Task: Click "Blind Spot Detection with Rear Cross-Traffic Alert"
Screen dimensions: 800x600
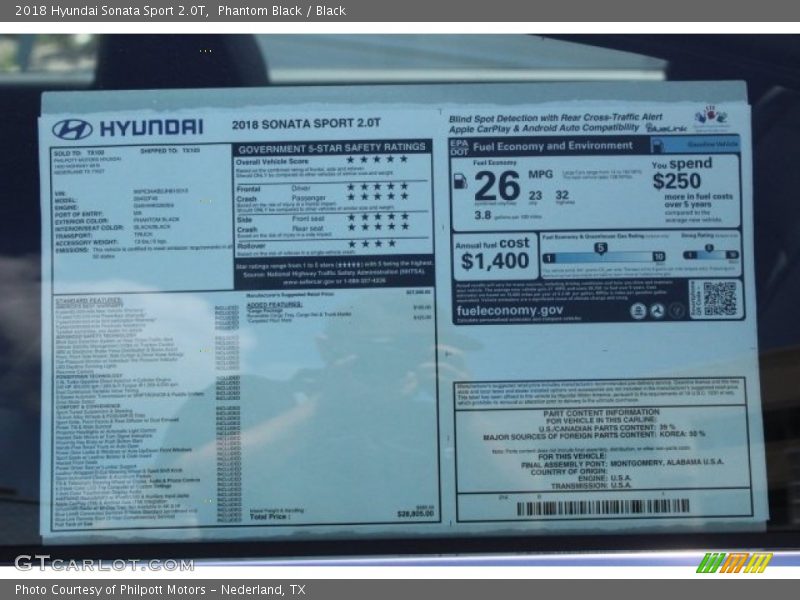Action: click(x=556, y=118)
